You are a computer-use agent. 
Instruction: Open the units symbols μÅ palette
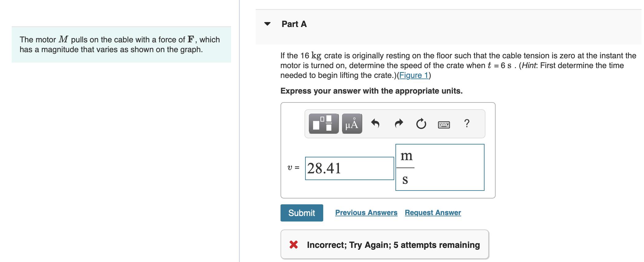(352, 124)
